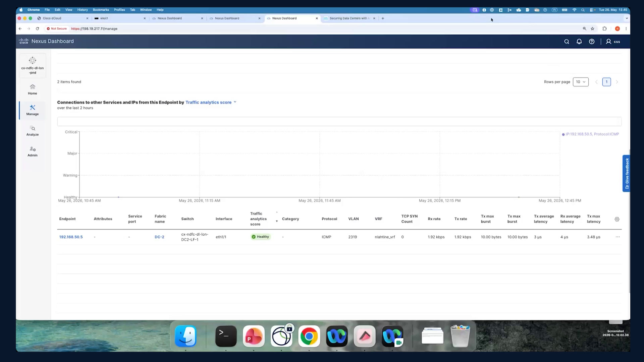Open Chrome three-dot menu

pyautogui.click(x=626, y=29)
